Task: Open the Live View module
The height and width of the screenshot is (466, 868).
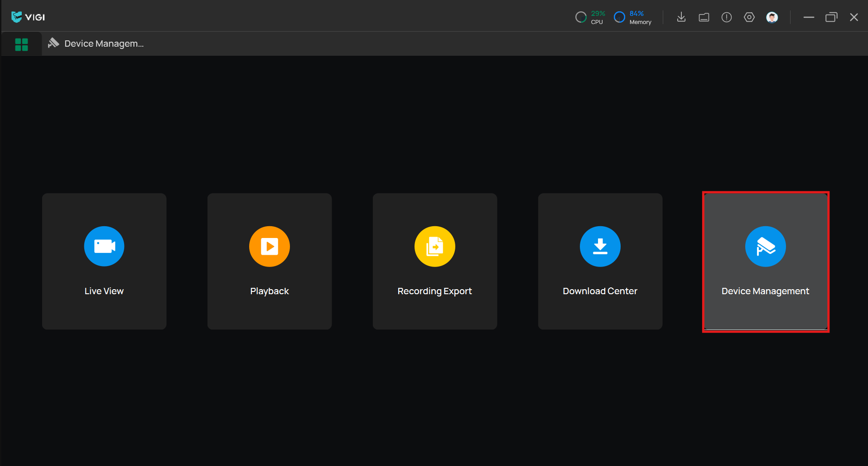Action: tap(104, 261)
